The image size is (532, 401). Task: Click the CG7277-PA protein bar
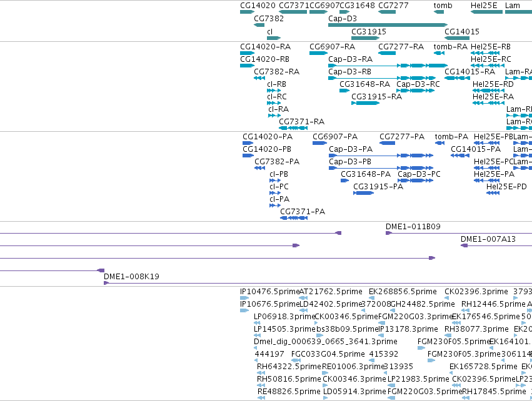click(387, 143)
